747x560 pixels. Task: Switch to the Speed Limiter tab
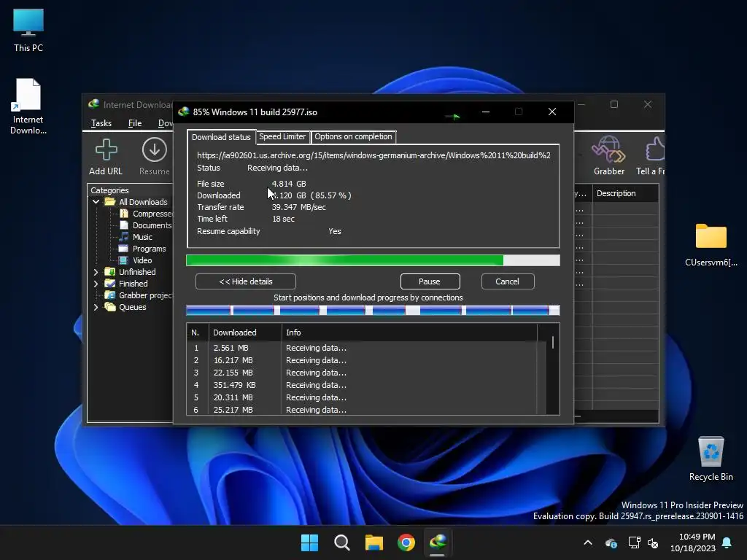tap(282, 136)
